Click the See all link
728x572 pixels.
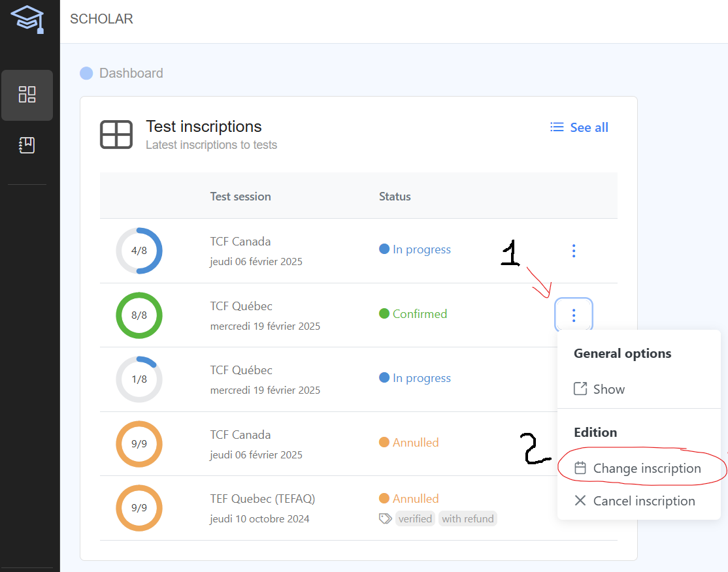[x=588, y=127]
